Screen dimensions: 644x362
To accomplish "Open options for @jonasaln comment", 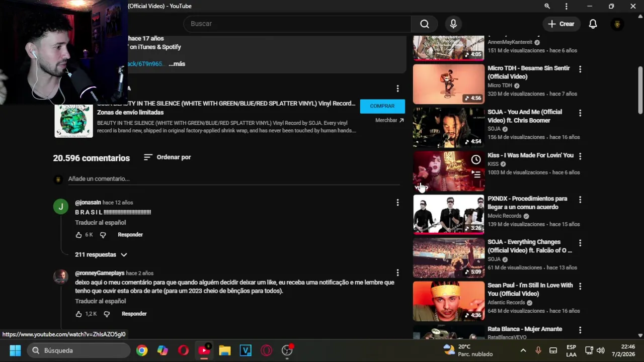I will click(x=397, y=203).
